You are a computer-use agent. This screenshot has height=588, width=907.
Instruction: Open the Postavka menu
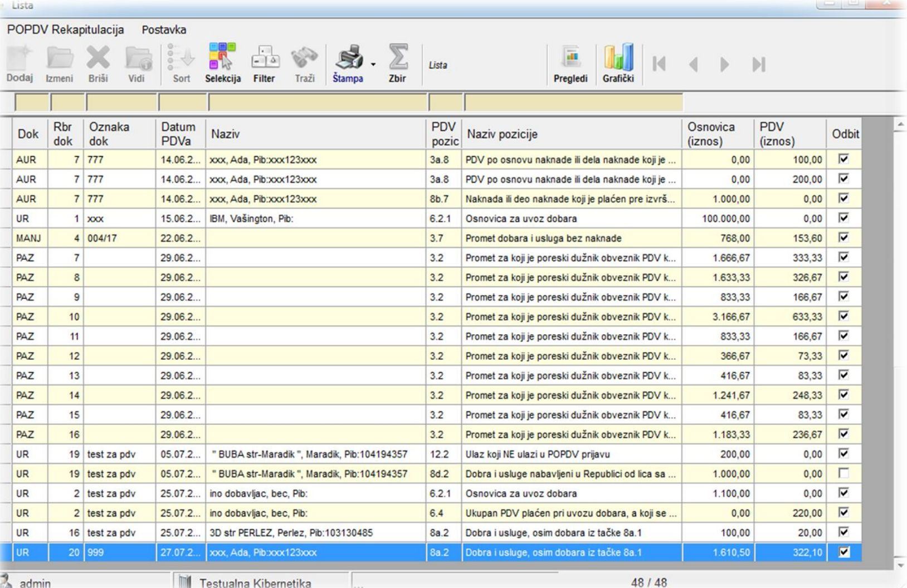point(164,30)
